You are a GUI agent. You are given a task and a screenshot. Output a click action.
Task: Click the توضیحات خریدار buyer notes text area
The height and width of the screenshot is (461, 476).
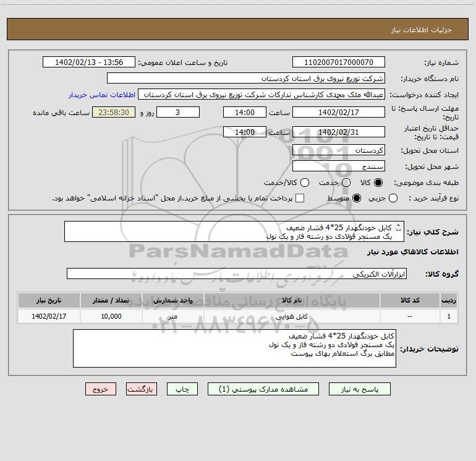(x=234, y=348)
